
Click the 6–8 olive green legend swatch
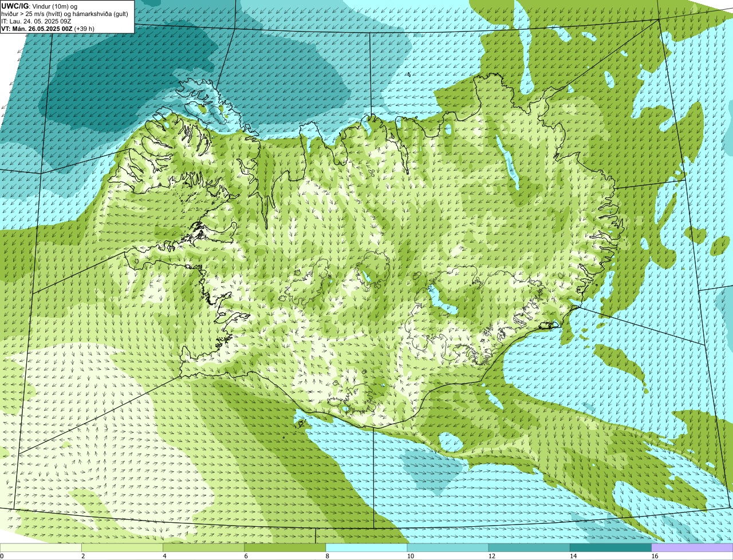[x=285, y=547]
